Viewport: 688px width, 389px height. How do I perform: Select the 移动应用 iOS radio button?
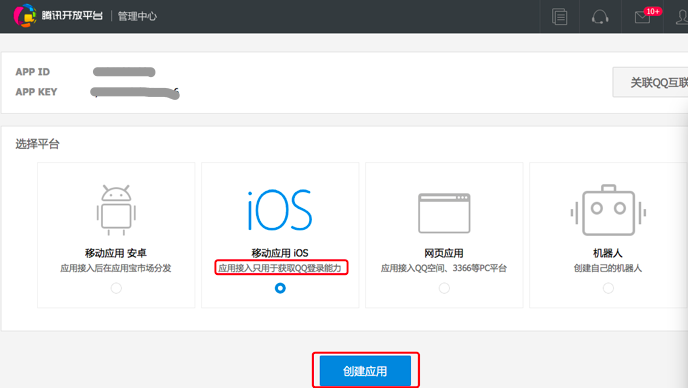coord(280,288)
